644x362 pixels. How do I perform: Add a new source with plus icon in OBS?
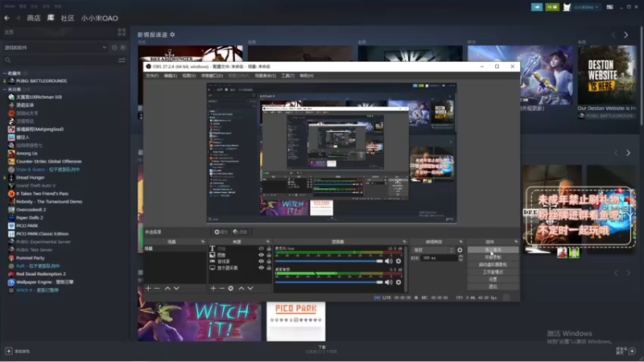click(x=213, y=289)
